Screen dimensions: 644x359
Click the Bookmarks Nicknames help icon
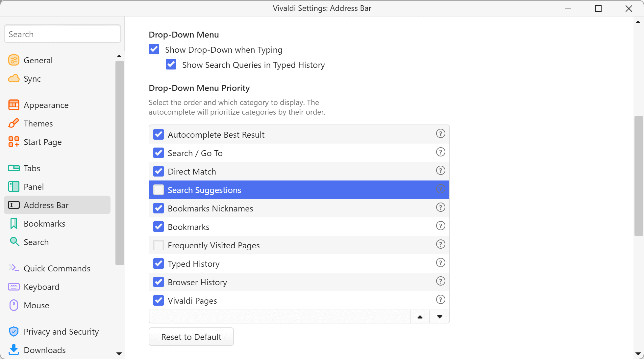click(440, 207)
